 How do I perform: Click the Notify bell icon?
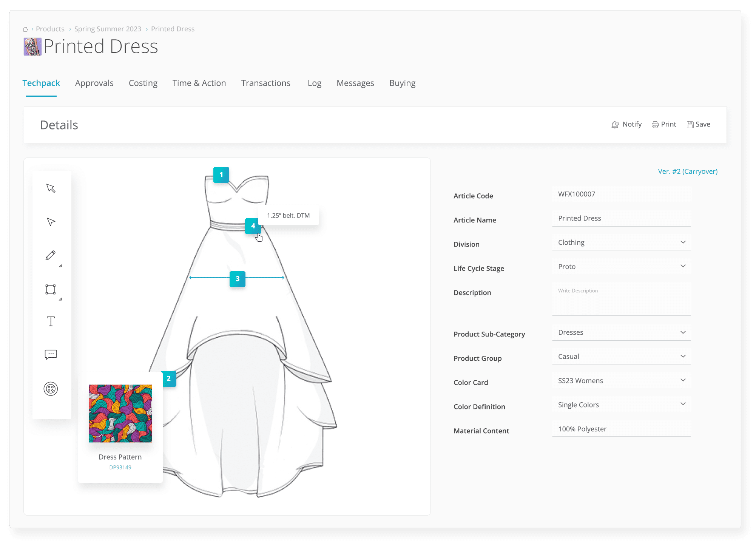(616, 124)
